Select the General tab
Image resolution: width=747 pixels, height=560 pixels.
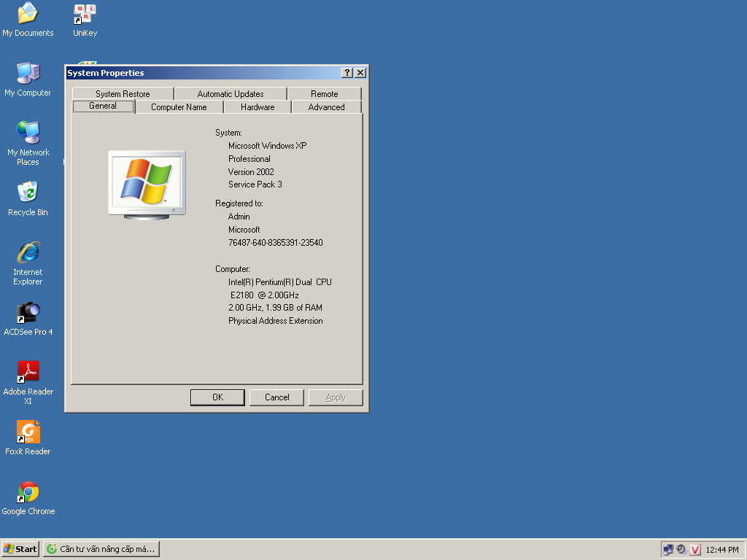coord(103,106)
